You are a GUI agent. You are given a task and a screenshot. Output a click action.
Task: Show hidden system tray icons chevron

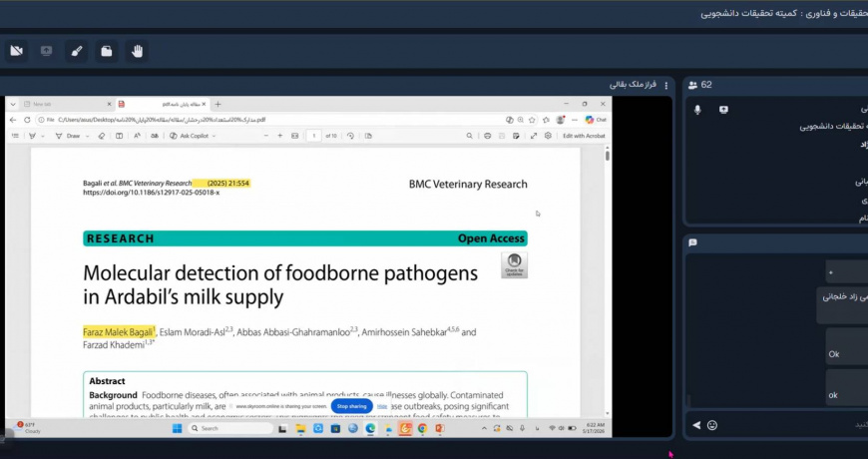coord(484,428)
